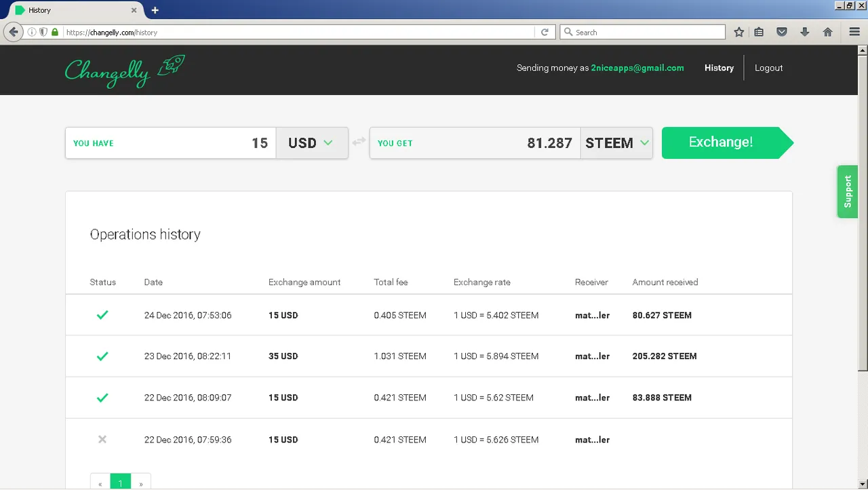Screen dimensions: 868x490
Task: Click the rate 1 USD = 5.402 STEEM
Action: 496,316
